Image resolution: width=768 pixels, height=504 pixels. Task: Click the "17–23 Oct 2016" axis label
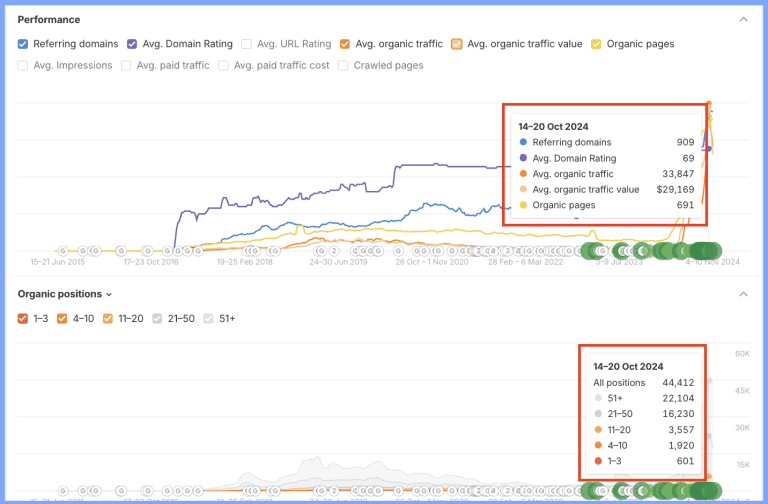[x=151, y=262]
